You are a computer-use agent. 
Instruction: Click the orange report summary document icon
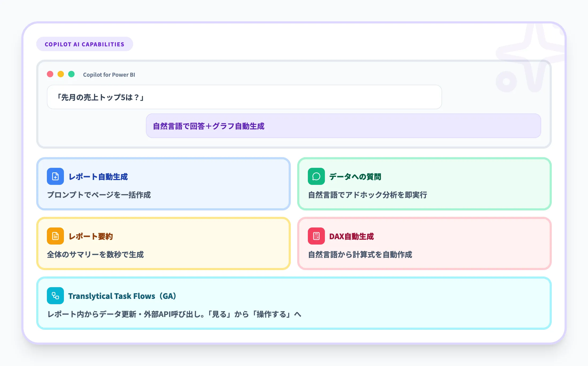55,236
